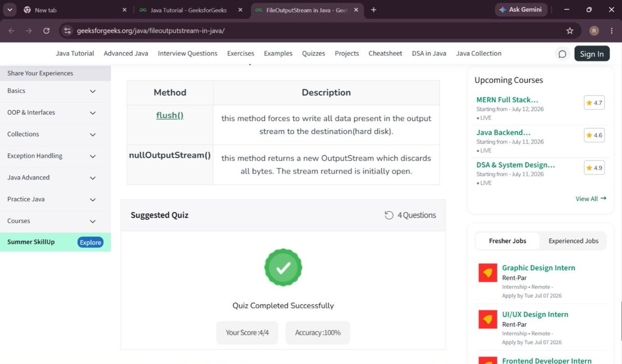Open site information icon in address bar

point(67,31)
